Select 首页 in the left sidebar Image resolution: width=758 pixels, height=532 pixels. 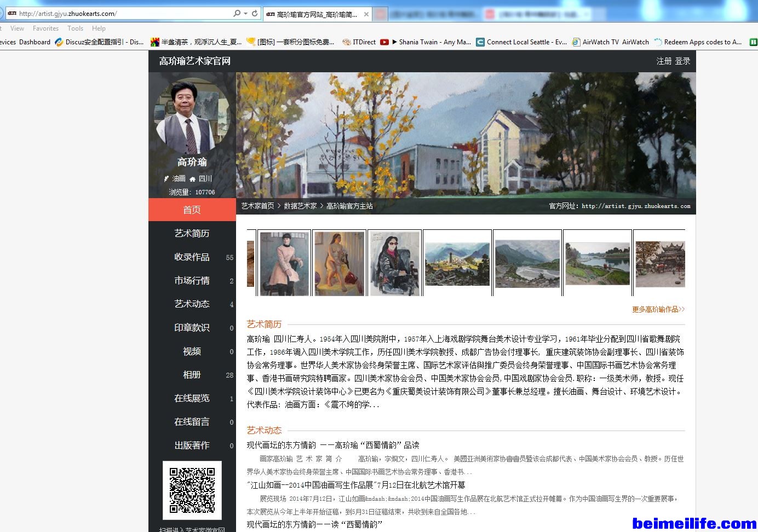[x=192, y=210]
